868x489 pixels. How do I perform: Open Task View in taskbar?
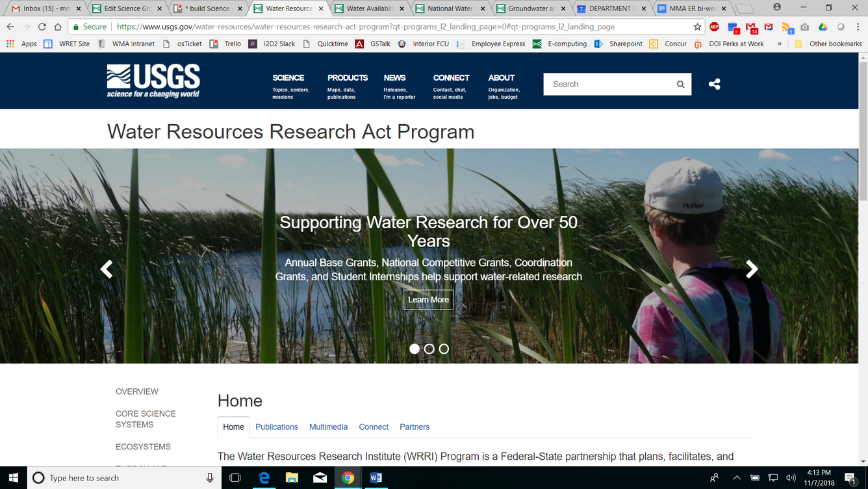coord(235,478)
